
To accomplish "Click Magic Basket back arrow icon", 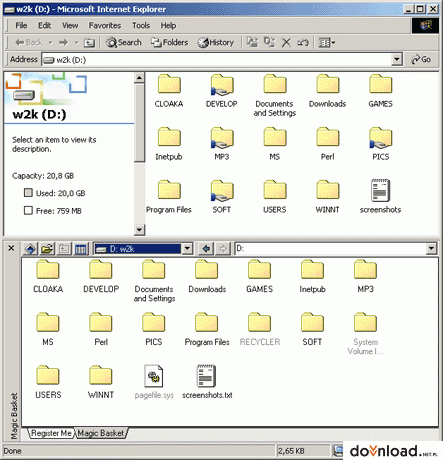I will 206,248.
